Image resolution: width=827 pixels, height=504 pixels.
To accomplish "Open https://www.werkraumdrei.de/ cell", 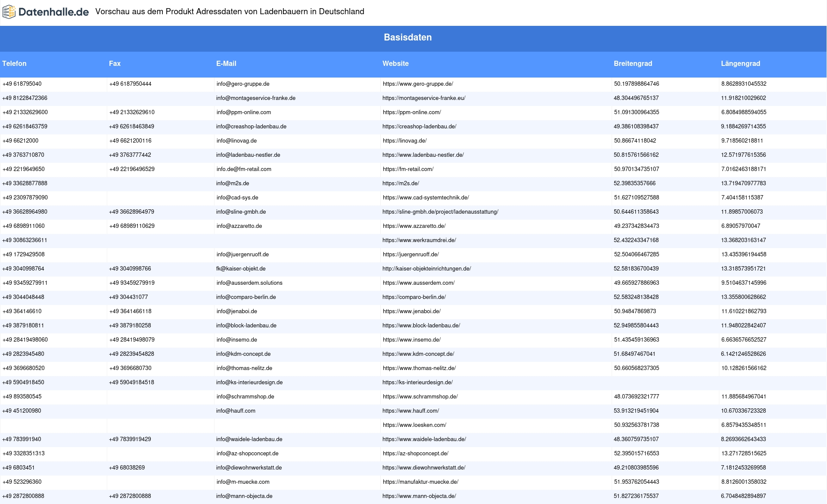I will (419, 240).
